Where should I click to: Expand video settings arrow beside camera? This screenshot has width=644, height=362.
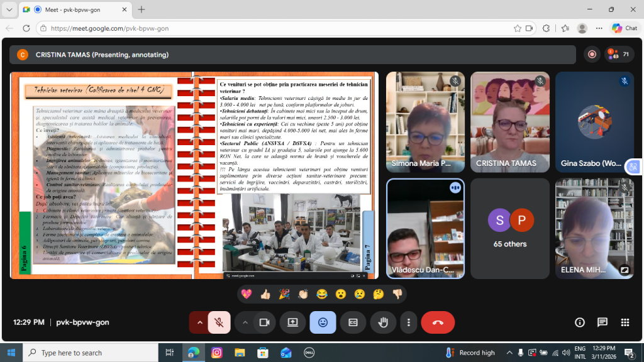(x=245, y=322)
